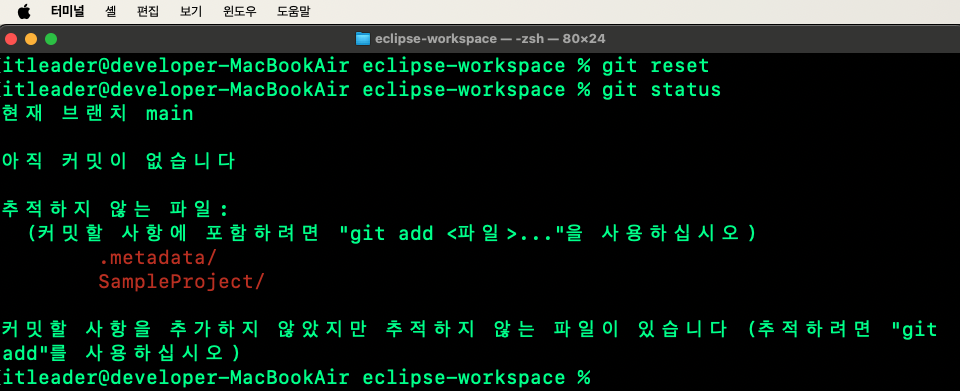Click the 'git status' command text
960x391 pixels.
click(x=661, y=90)
